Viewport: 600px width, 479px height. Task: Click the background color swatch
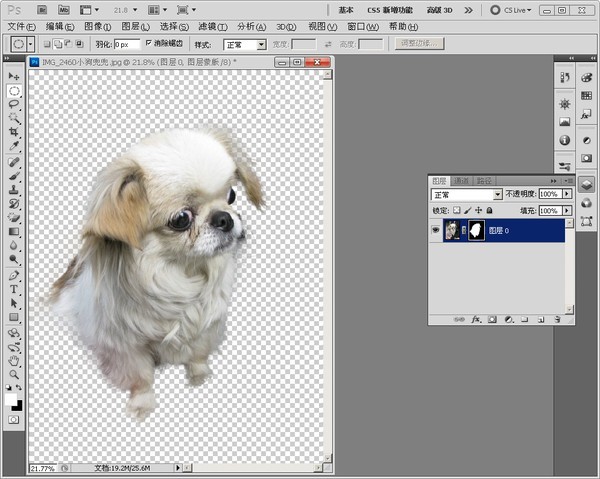click(18, 406)
